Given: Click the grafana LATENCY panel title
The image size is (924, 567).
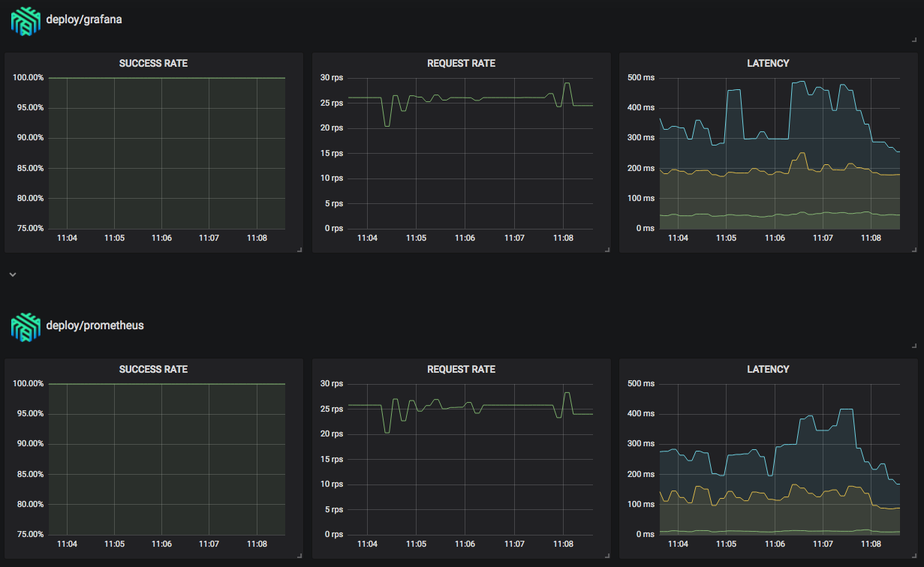Looking at the screenshot, I should pos(768,63).
